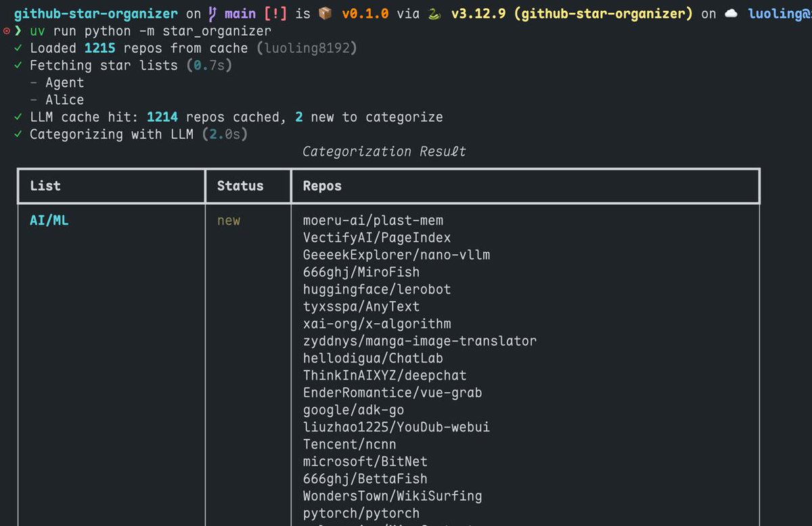
Task: Select the number 1215 in Loaded line
Action: tap(100, 48)
